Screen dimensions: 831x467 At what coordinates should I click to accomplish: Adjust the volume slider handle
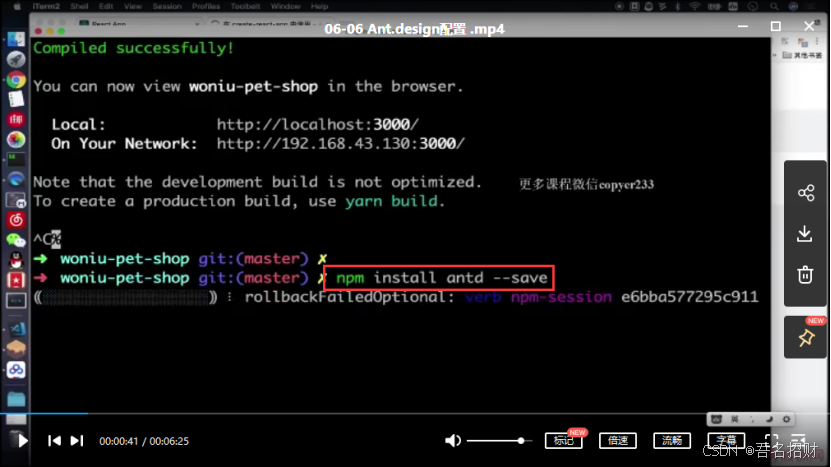[521, 440]
